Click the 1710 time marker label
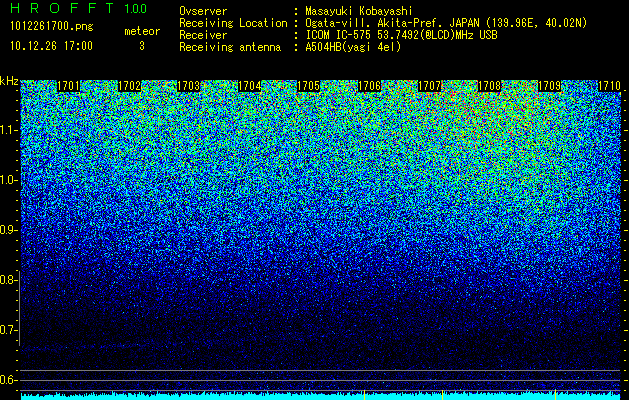Screen dimensions: 629x400 click(x=609, y=86)
